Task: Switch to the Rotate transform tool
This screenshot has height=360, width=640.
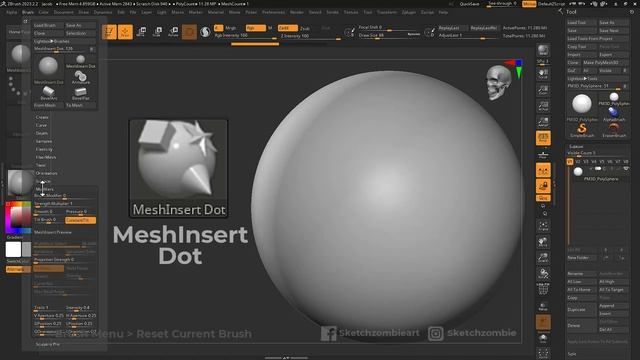Action: point(173,32)
